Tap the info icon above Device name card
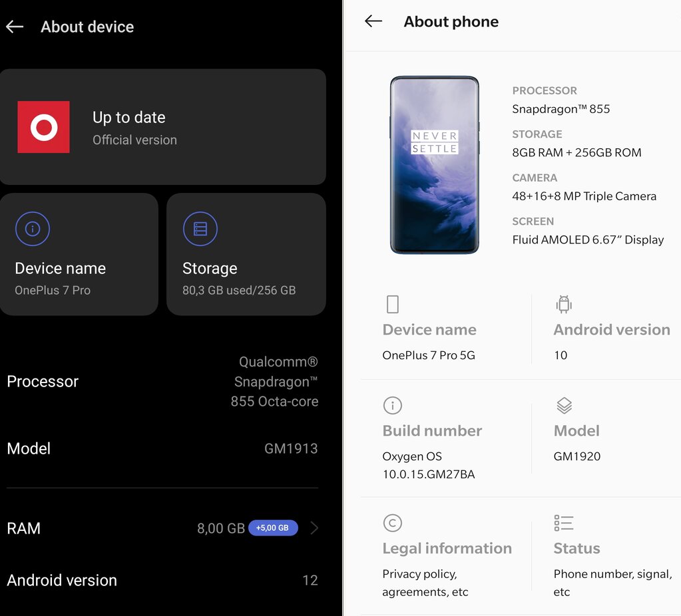This screenshot has width=681, height=616. click(x=33, y=229)
